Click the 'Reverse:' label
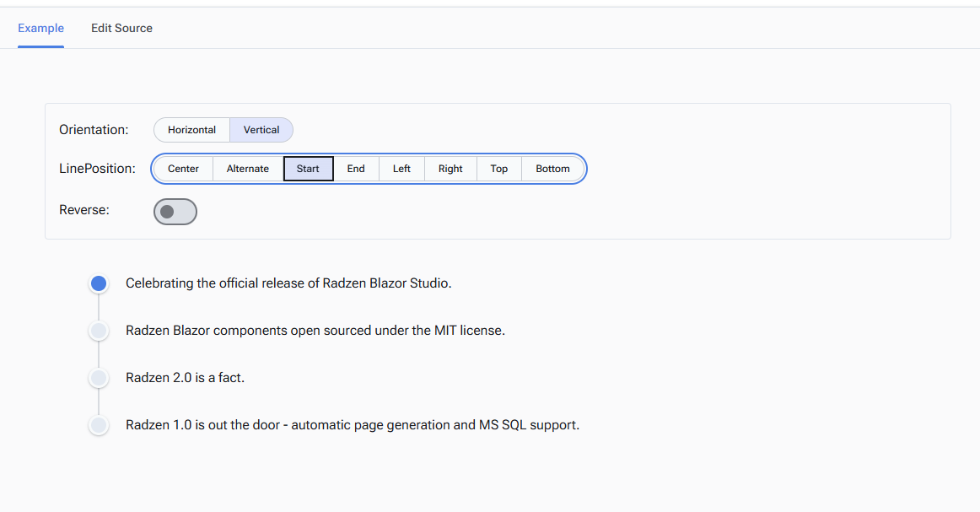This screenshot has width=980, height=512. pos(83,210)
